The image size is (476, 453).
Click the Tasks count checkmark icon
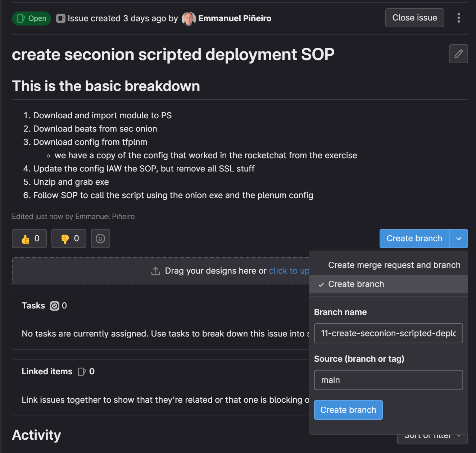(x=55, y=306)
